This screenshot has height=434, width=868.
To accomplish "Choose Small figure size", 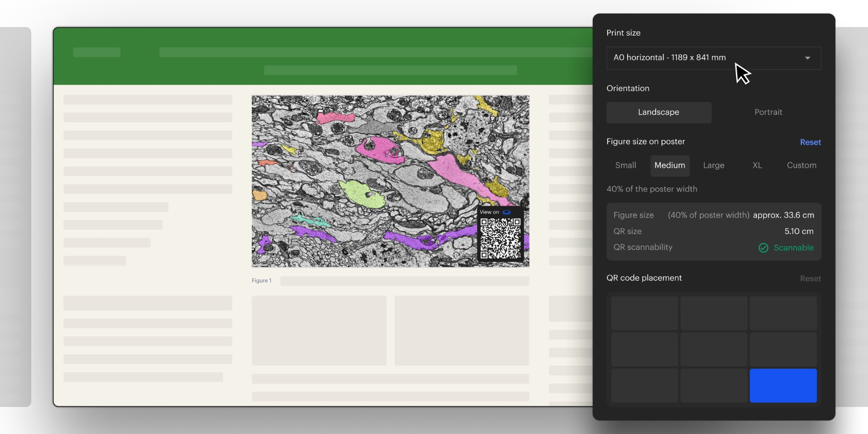I will [x=625, y=165].
